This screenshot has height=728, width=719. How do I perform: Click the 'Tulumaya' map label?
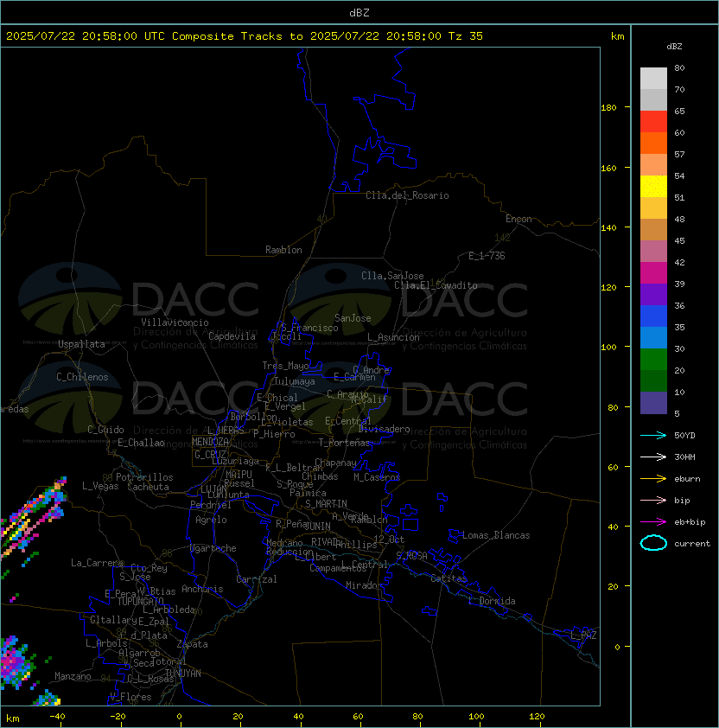point(295,381)
